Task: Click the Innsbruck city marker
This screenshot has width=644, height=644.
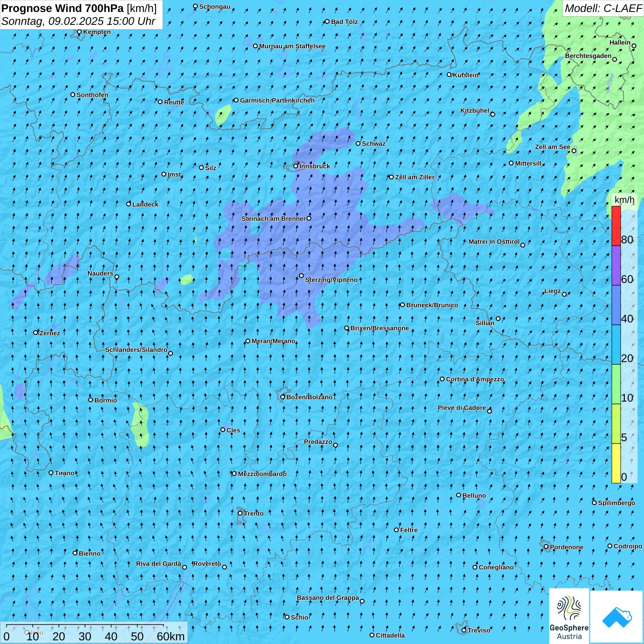Action: tap(296, 166)
